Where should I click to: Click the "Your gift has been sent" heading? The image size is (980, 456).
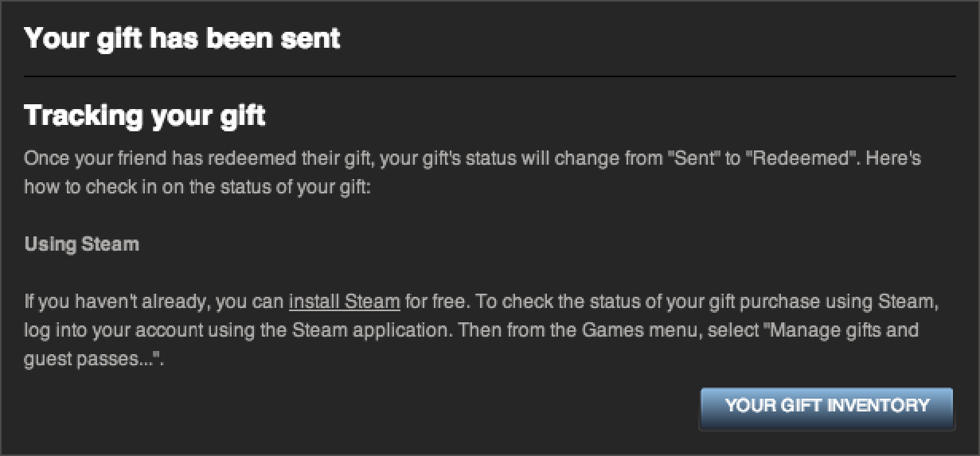coord(182,37)
